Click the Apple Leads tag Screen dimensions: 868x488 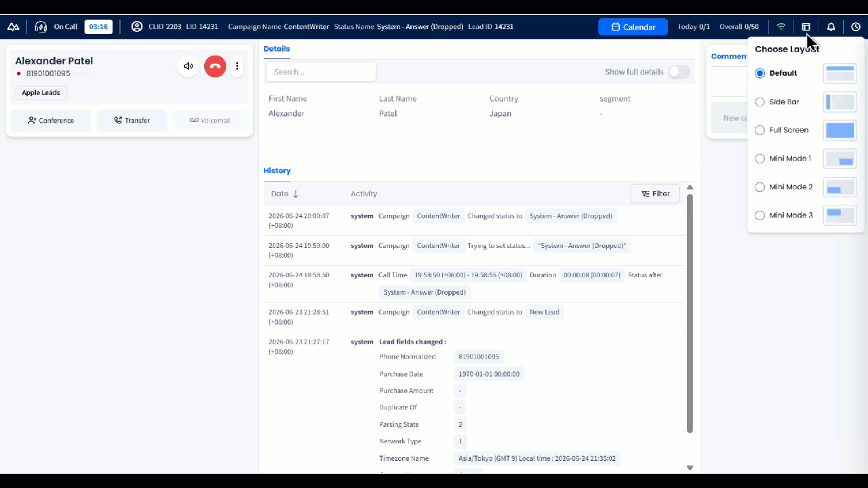pos(41,93)
